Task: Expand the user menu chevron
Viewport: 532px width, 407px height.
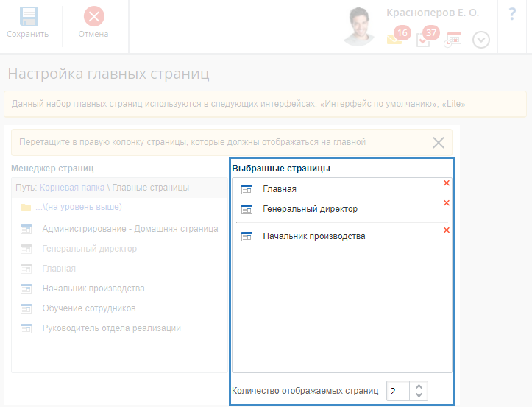Action: pos(480,40)
